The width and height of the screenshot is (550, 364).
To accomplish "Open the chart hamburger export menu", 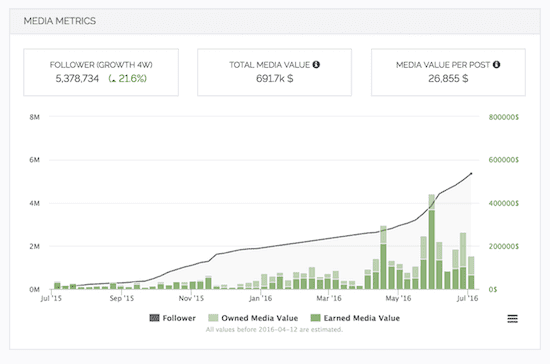I will [x=512, y=318].
